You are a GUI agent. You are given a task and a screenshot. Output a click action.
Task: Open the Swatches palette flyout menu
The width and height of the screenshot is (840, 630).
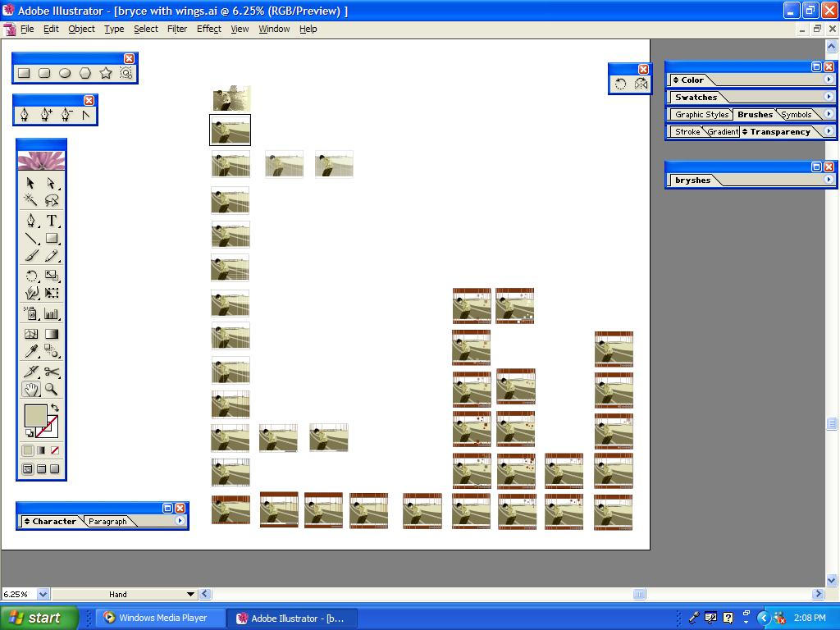click(829, 97)
